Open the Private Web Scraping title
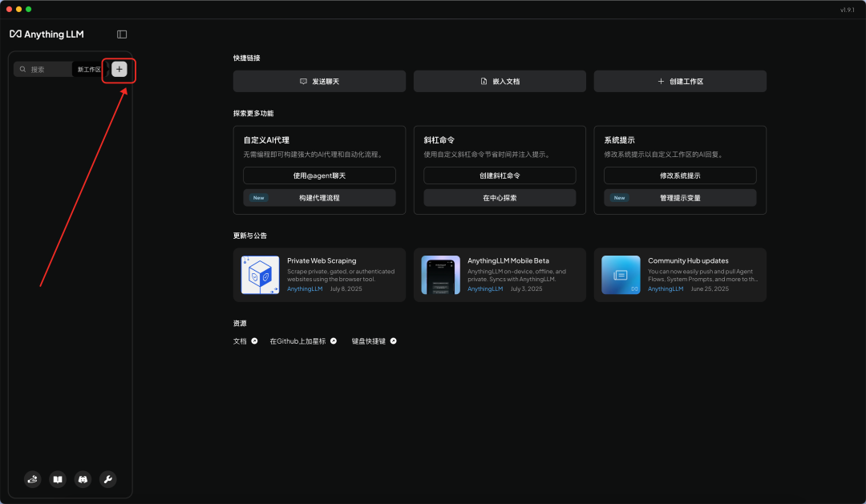Viewport: 866px width, 504px height. pos(322,260)
